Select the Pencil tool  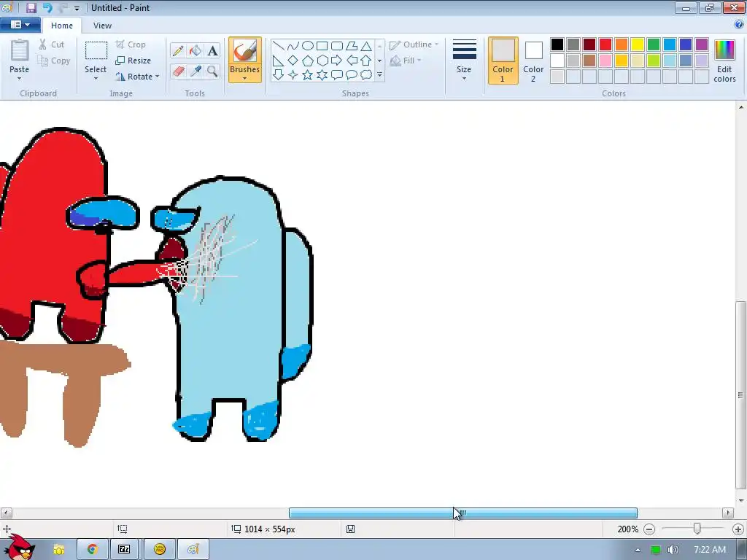[x=178, y=50]
